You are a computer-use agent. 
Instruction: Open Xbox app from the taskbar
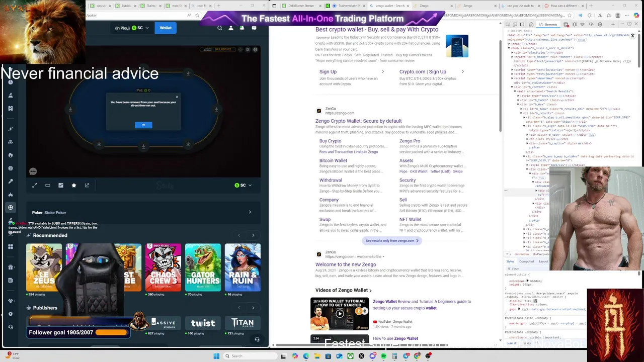tap(350, 356)
